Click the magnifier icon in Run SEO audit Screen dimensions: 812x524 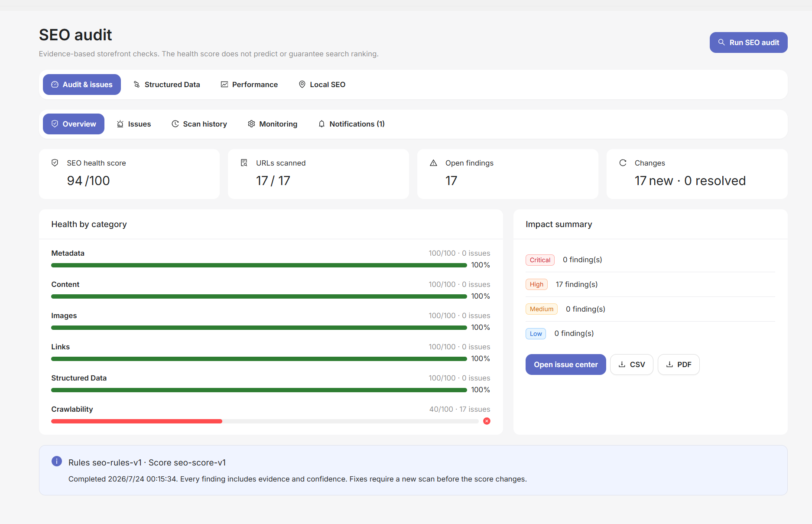[721, 42]
